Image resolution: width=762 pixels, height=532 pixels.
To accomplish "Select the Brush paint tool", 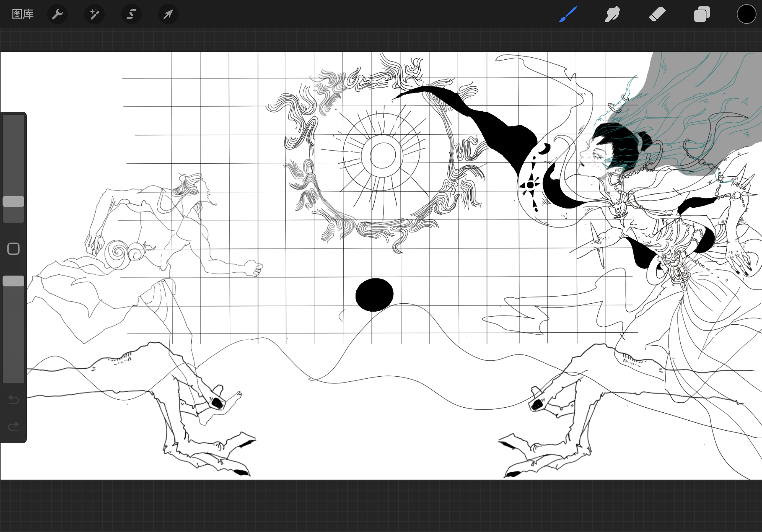I will pos(568,14).
